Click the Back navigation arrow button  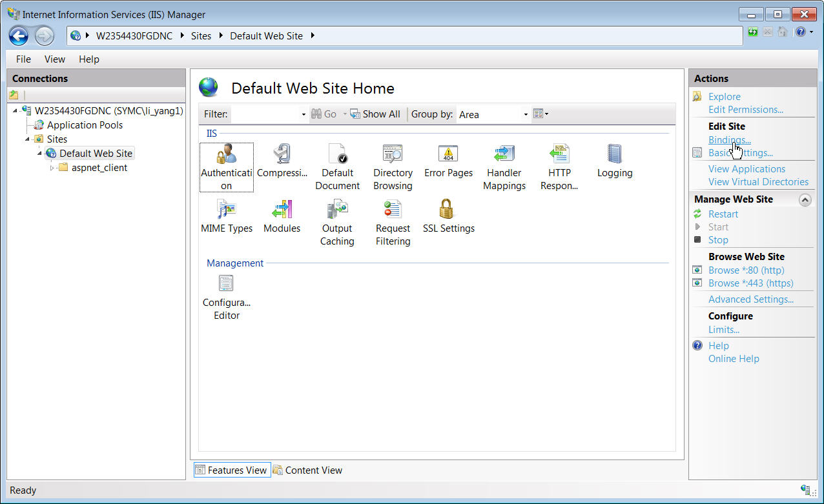[19, 36]
